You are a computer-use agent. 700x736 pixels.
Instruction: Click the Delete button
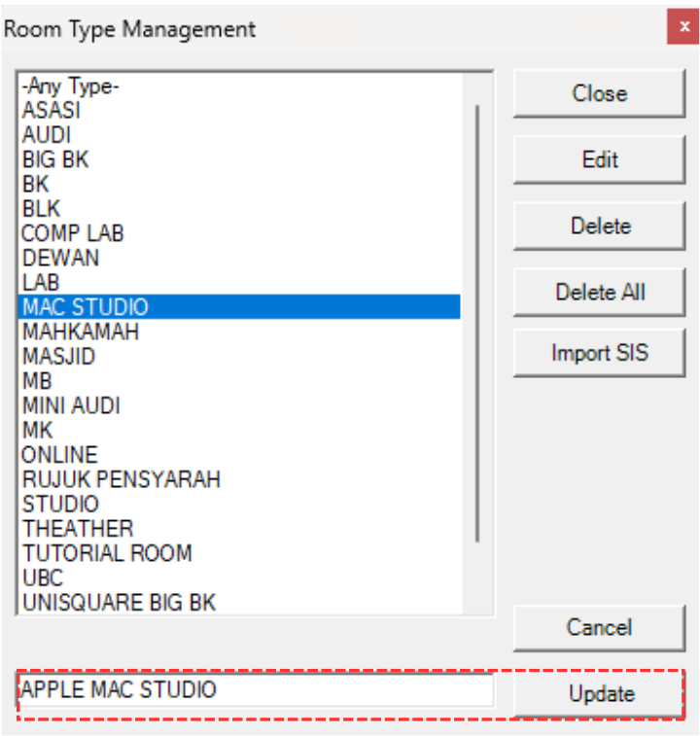600,226
